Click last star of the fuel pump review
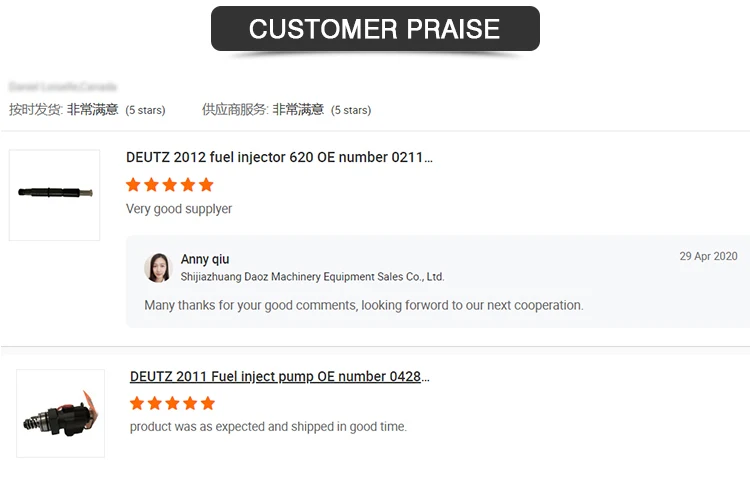The image size is (750, 486). tap(207, 404)
